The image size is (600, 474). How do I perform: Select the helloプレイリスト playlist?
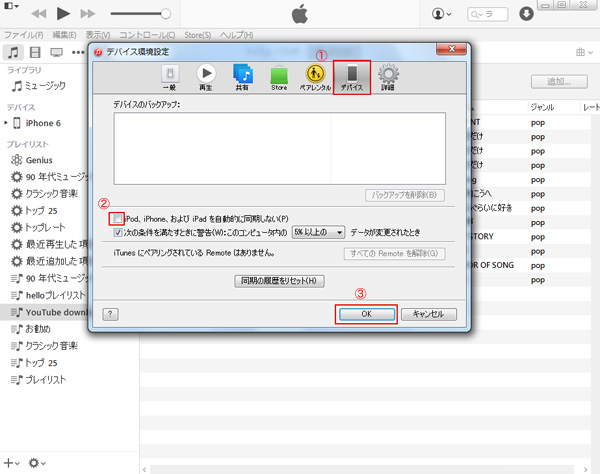pyautogui.click(x=48, y=295)
